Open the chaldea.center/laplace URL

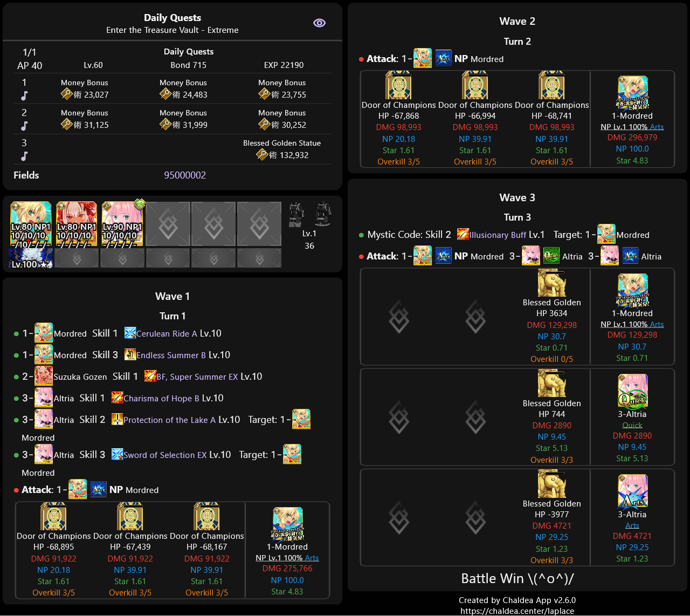pyautogui.click(x=517, y=611)
